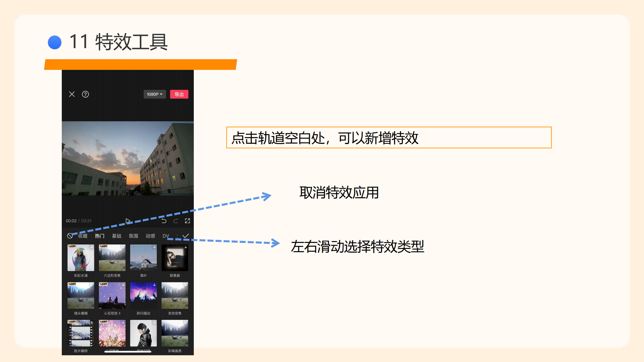This screenshot has width=644, height=362.
Task: Download the 彩噪画质 effect arrow icon
Action: coord(186,322)
